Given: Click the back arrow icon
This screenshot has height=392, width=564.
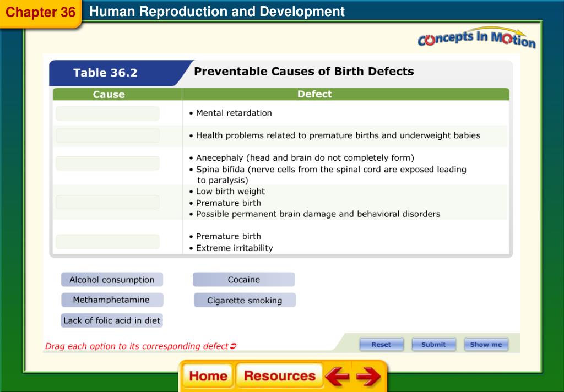Looking at the screenshot, I should [337, 376].
